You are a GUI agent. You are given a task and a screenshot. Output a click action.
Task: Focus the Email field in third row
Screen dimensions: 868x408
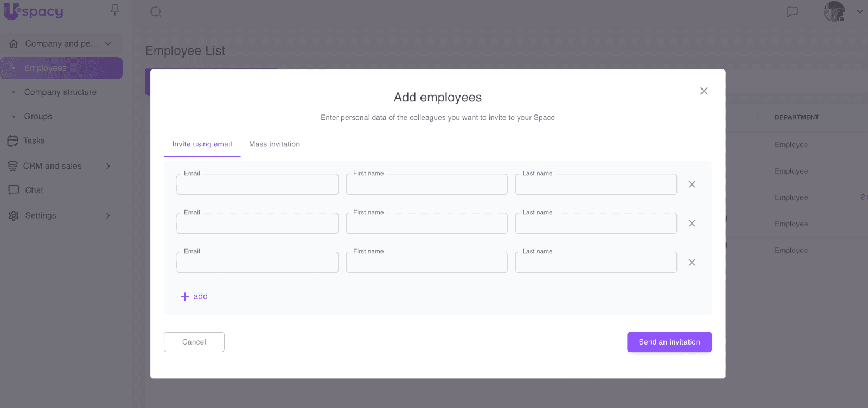pos(258,263)
